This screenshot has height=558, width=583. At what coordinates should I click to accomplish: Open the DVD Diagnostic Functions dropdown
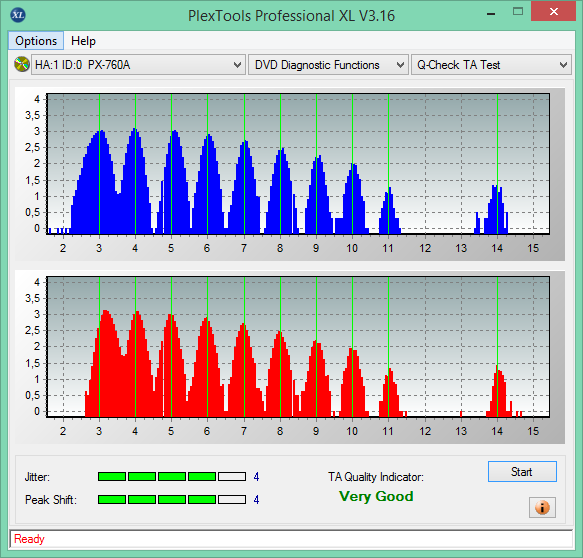point(328,65)
